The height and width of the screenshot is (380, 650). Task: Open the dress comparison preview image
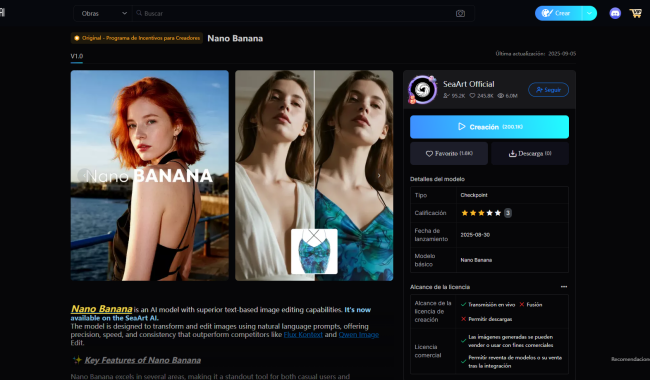314,175
